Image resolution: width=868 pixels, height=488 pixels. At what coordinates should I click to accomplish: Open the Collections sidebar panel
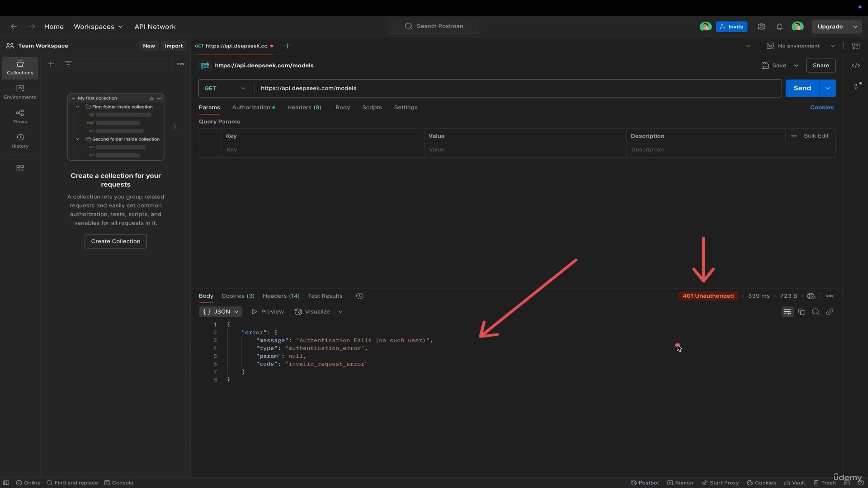[20, 68]
